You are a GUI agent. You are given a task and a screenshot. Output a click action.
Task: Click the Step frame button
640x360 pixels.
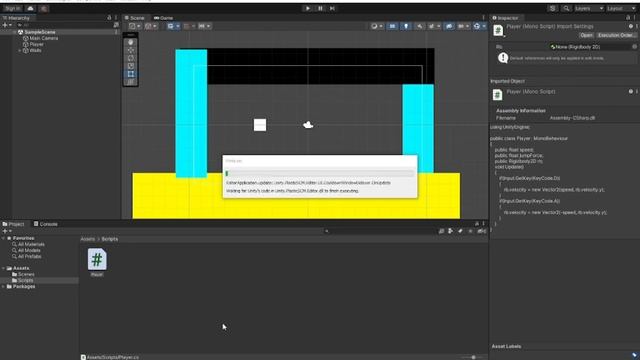[332, 8]
